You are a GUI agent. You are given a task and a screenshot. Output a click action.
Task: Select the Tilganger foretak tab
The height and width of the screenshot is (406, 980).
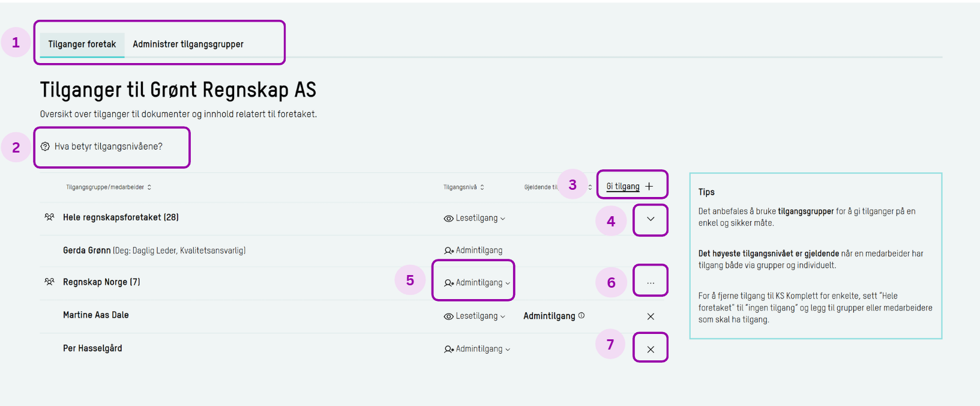click(82, 44)
